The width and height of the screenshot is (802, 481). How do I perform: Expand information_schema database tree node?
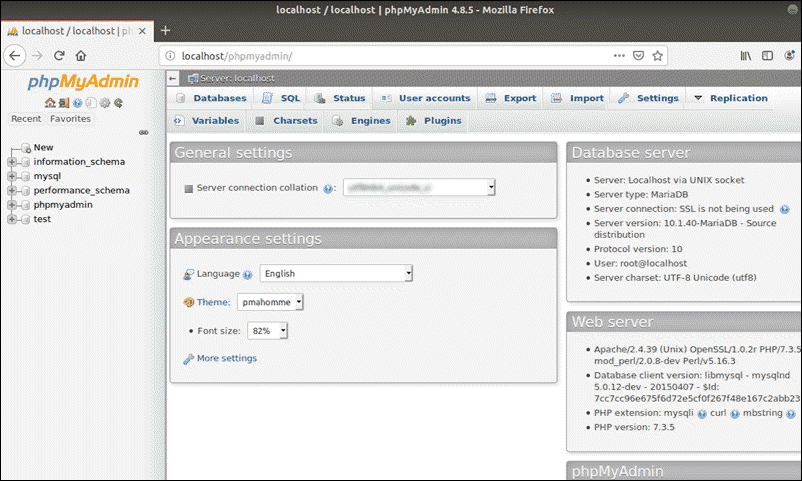pyautogui.click(x=11, y=162)
